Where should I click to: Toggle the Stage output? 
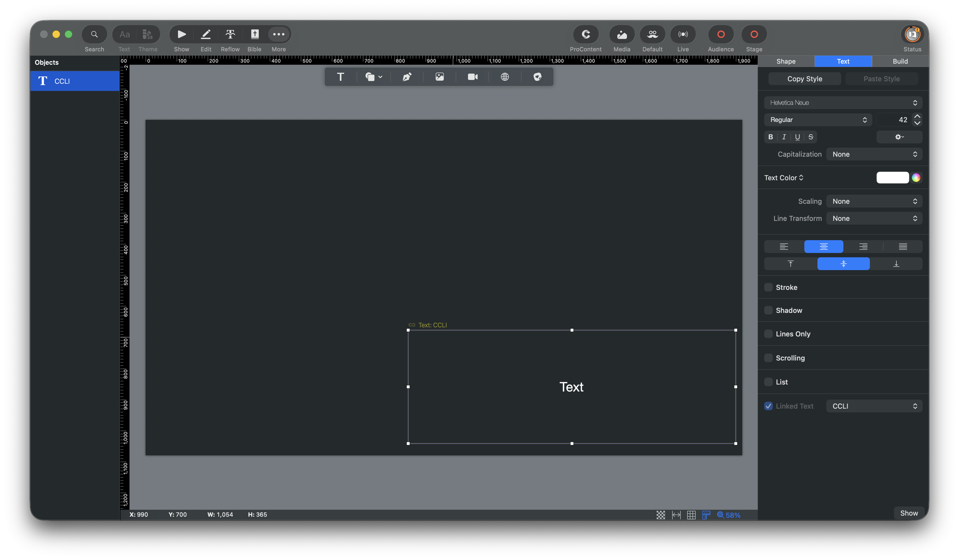click(754, 34)
